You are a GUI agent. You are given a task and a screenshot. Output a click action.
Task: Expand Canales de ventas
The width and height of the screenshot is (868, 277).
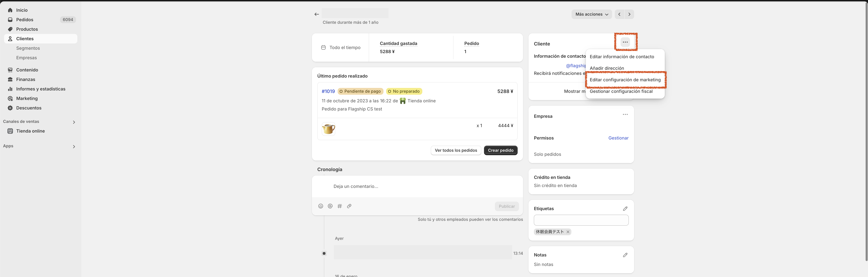[74, 122]
